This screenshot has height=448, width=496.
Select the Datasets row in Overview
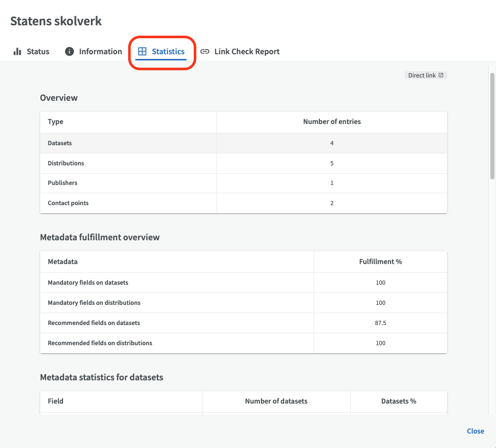pos(243,143)
